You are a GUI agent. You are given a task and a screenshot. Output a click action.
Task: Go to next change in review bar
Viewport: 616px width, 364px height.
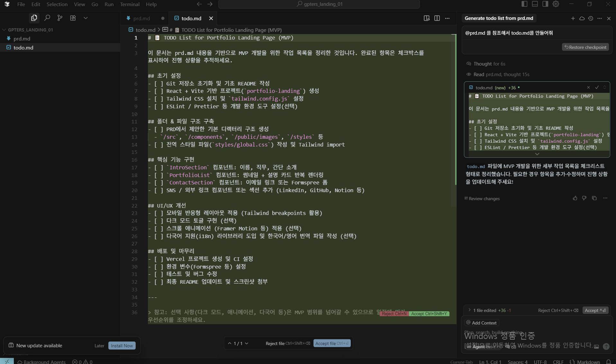[247, 343]
